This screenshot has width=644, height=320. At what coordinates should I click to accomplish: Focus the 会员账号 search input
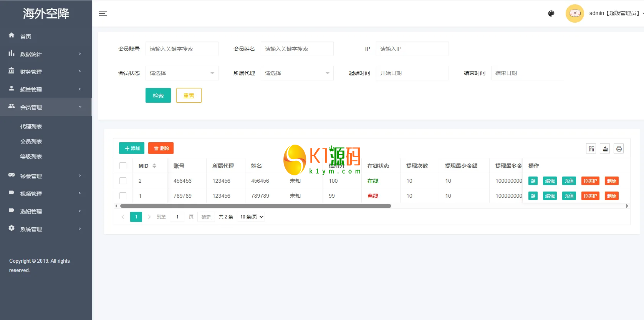(182, 49)
